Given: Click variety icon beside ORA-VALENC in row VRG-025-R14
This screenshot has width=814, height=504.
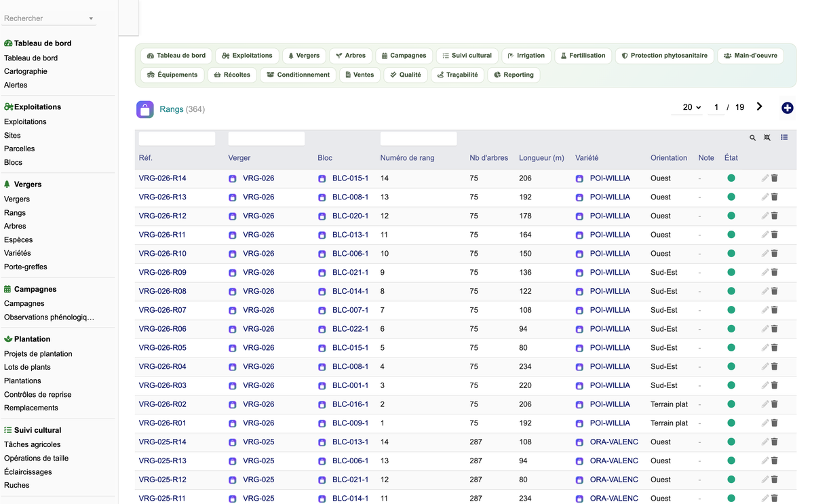Looking at the screenshot, I should (x=580, y=442).
